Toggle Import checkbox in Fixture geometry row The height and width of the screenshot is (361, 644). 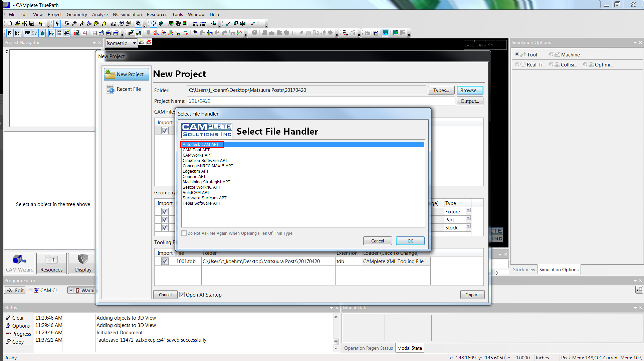[165, 211]
